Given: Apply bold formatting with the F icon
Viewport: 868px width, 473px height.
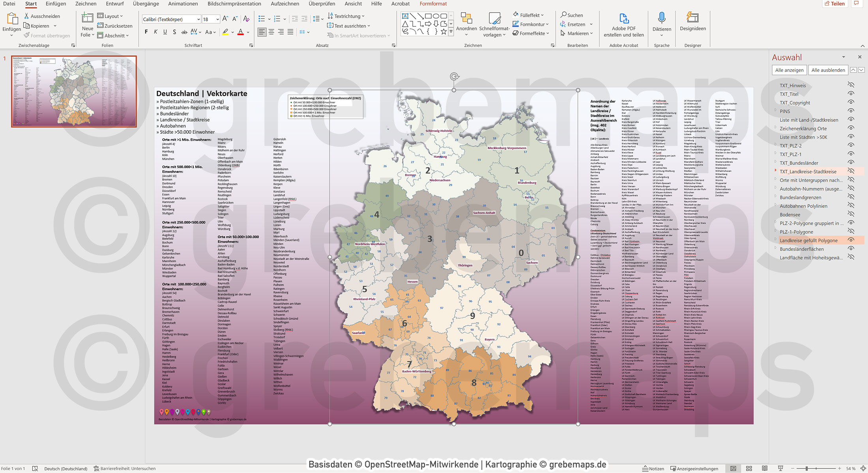Looking at the screenshot, I should point(146,32).
